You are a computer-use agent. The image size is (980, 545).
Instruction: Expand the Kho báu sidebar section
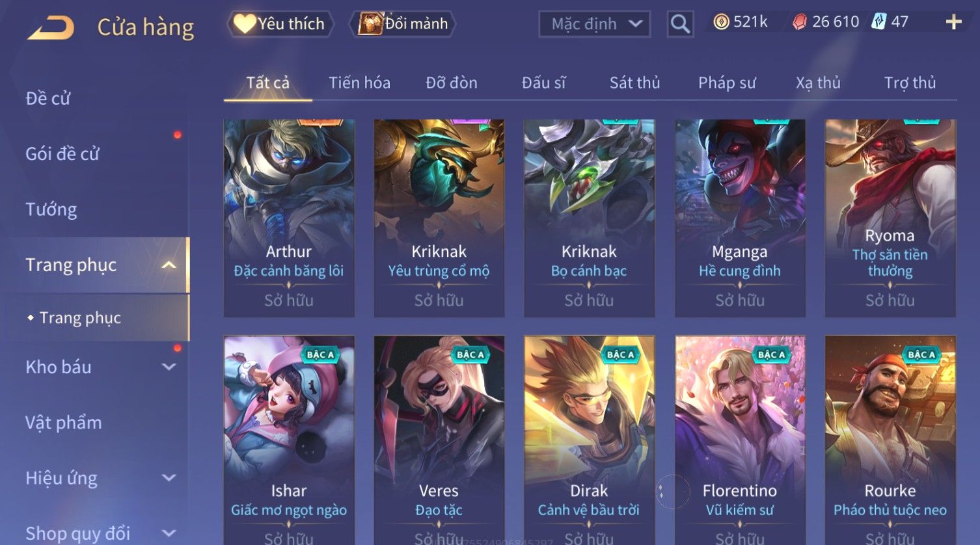pos(169,367)
